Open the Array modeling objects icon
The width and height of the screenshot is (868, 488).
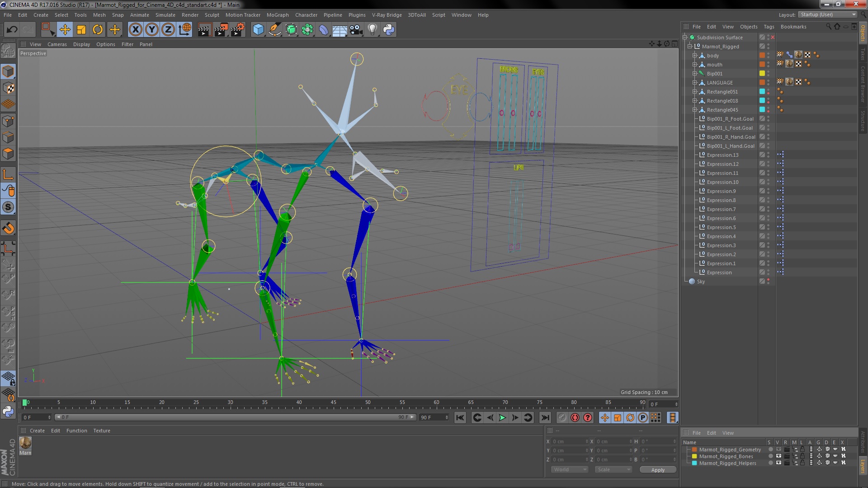point(307,30)
